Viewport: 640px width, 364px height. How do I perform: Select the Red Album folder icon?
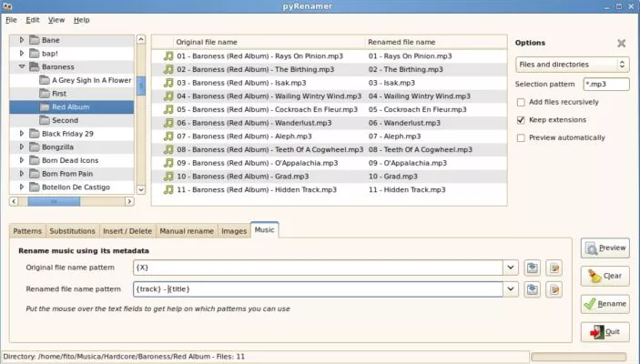(x=44, y=106)
